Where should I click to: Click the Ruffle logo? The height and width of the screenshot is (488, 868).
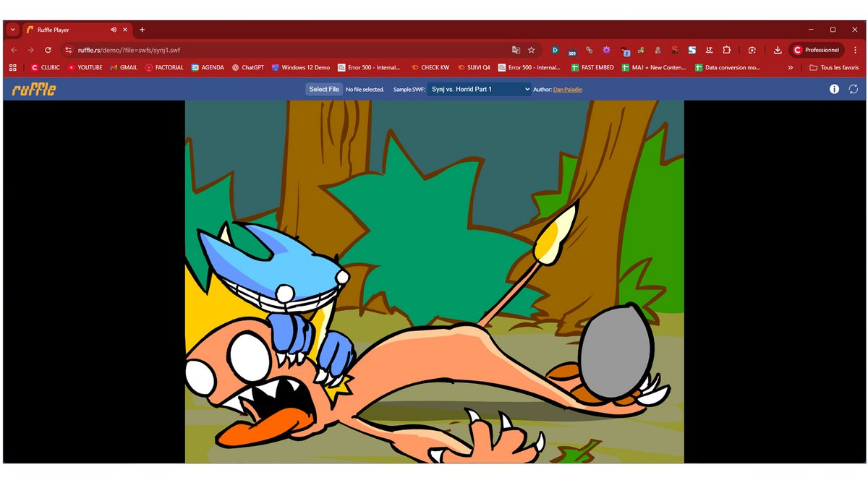[x=33, y=90]
